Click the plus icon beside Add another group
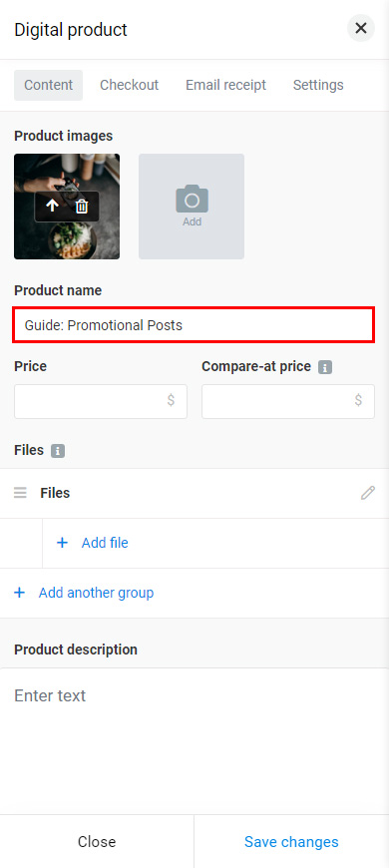 [19, 593]
